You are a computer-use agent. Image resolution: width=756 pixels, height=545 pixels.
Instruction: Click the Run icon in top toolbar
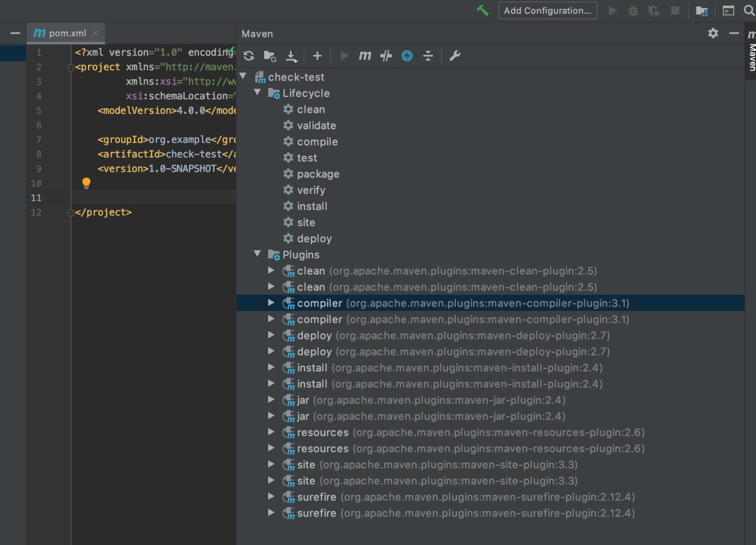612,11
